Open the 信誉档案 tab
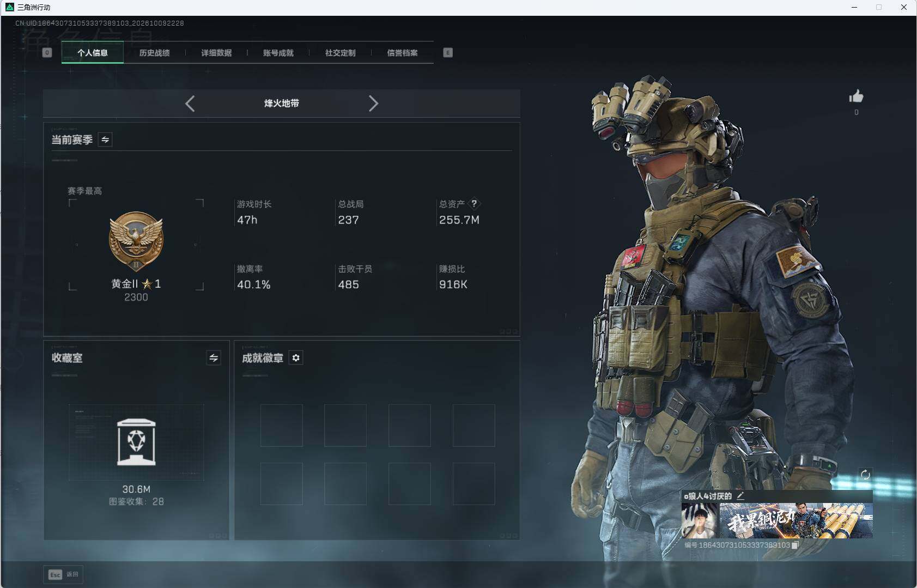Screen dimensions: 917x588 click(x=402, y=53)
